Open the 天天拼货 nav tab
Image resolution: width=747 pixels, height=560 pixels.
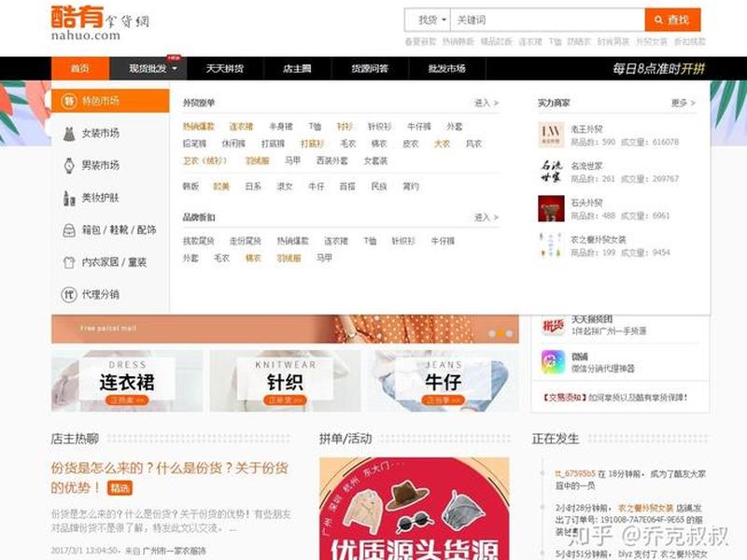pos(225,68)
